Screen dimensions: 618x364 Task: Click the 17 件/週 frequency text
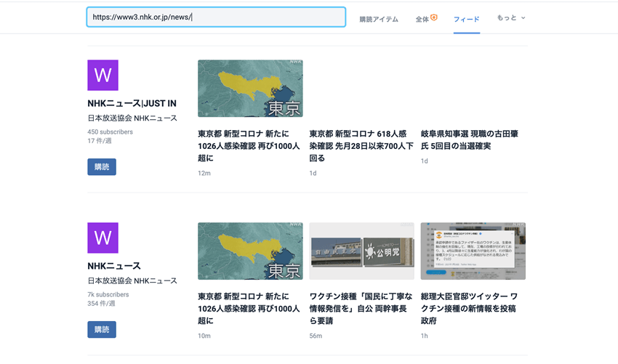(x=100, y=141)
